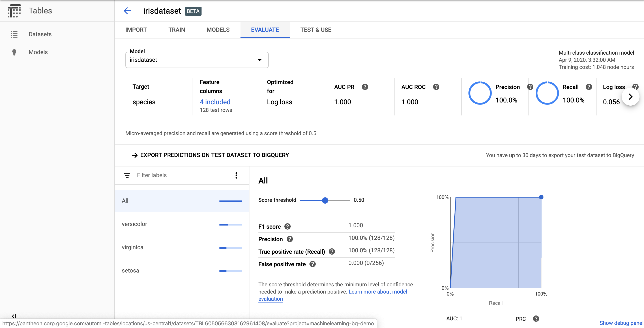Click the Tables app logo icon
Screen dimensions: 644x328
pyautogui.click(x=14, y=11)
